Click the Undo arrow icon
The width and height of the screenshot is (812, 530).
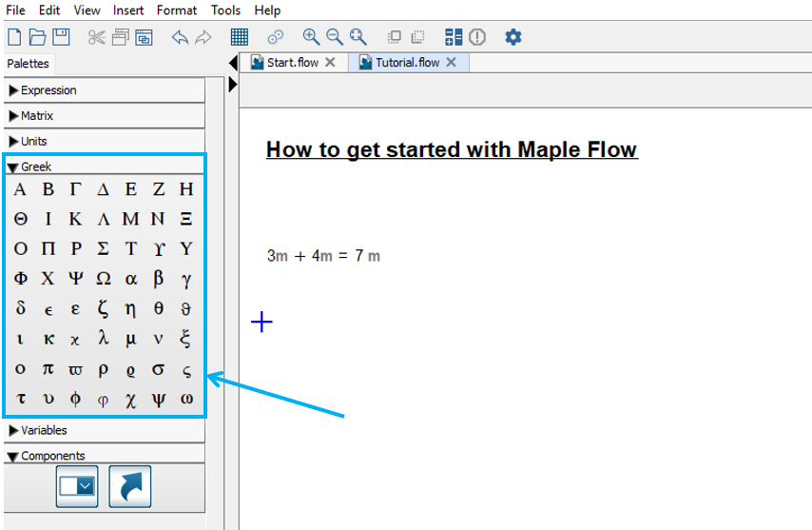180,37
